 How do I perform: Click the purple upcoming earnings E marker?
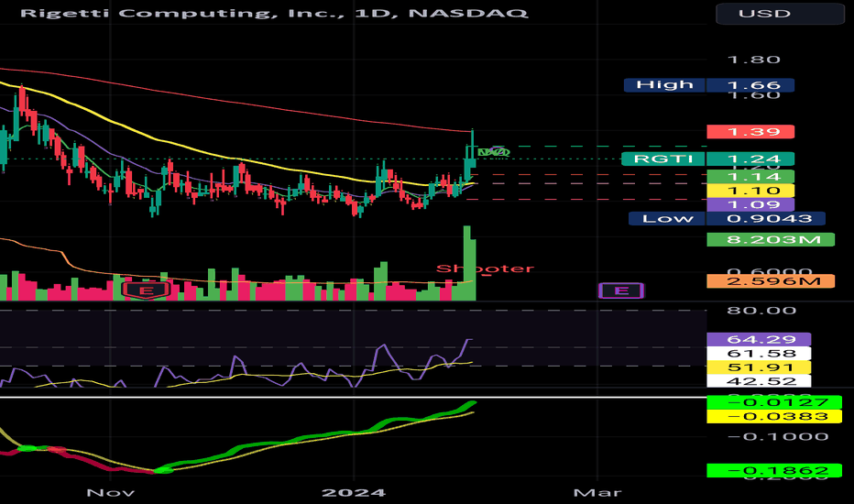click(621, 290)
